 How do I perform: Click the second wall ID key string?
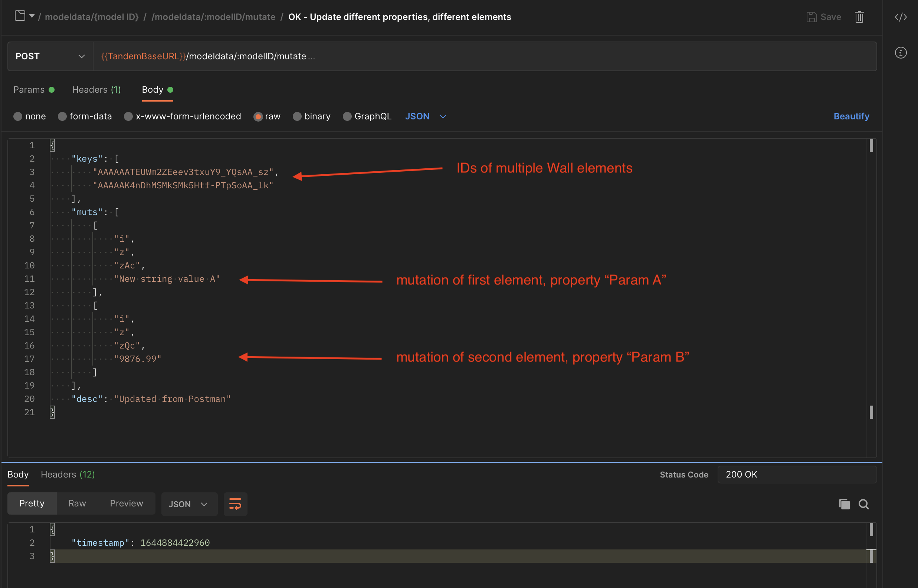(x=183, y=185)
